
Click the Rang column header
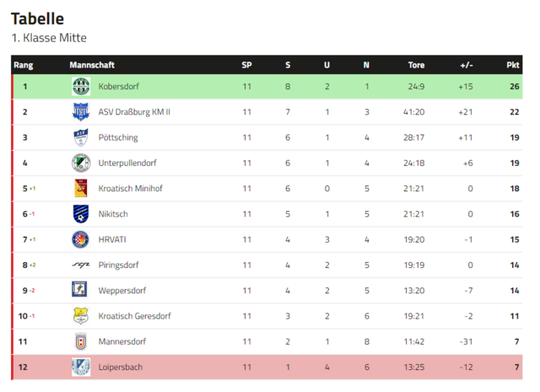tap(24, 65)
